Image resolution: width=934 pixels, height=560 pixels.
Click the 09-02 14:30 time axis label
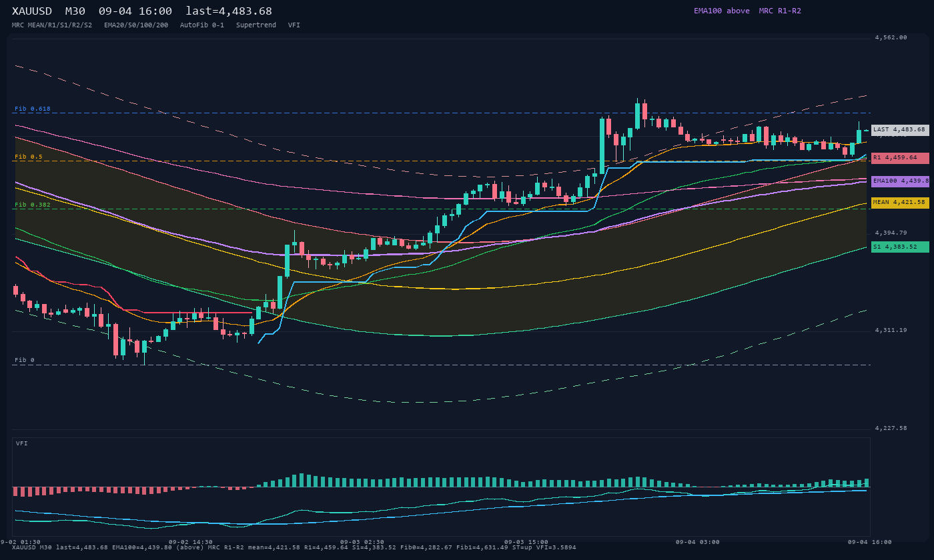191,542
